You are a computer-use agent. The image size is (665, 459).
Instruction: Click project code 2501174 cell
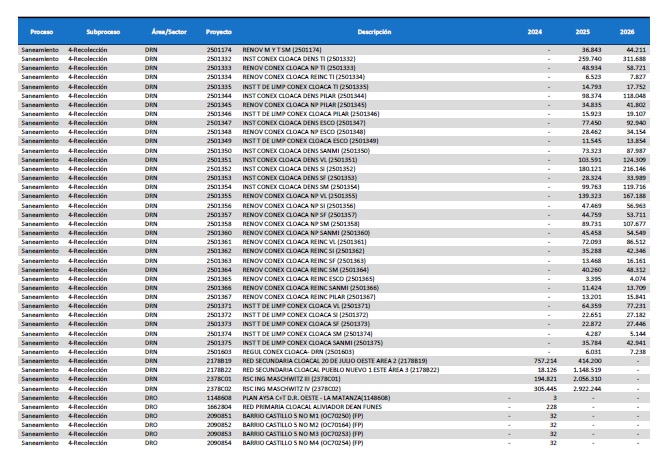pyautogui.click(x=219, y=50)
